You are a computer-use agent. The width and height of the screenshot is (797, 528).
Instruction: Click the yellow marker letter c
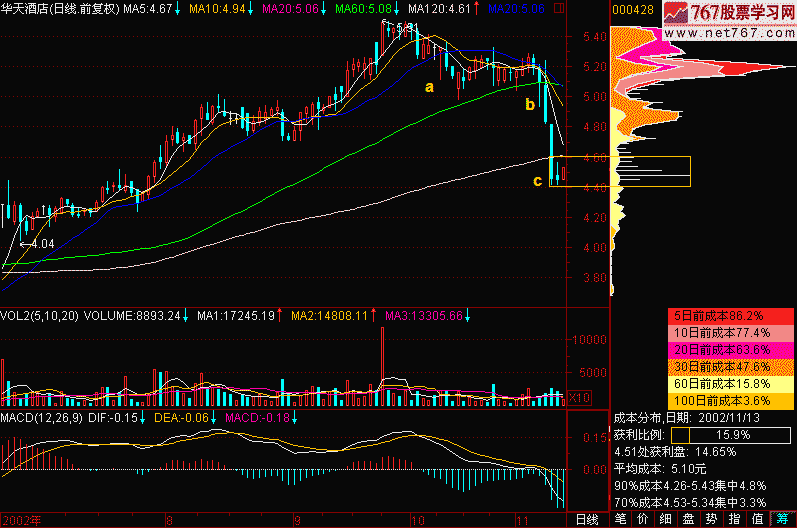(x=537, y=181)
